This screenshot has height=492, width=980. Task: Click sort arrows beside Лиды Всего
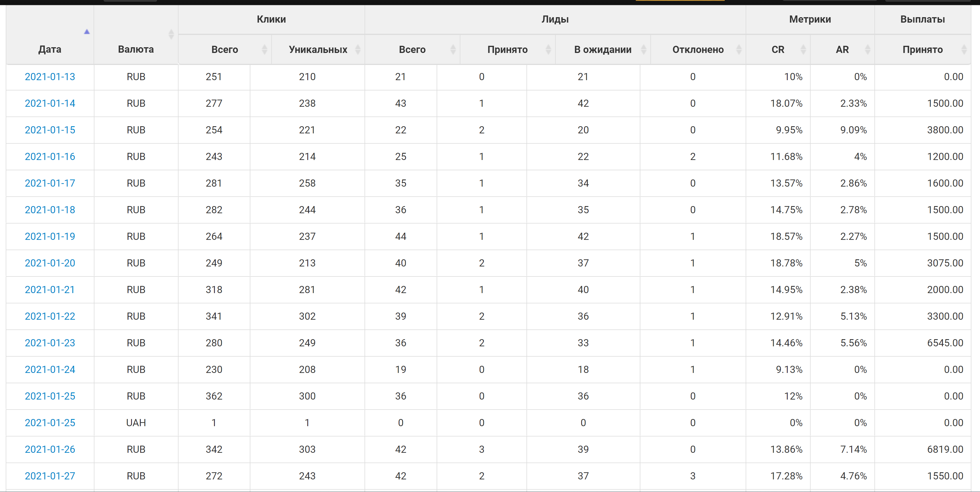pos(453,50)
